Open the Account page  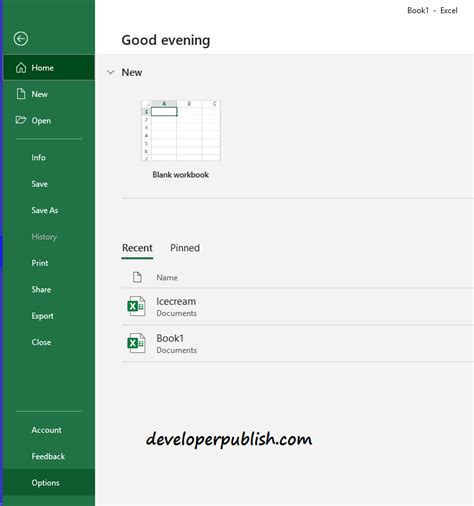[46, 430]
